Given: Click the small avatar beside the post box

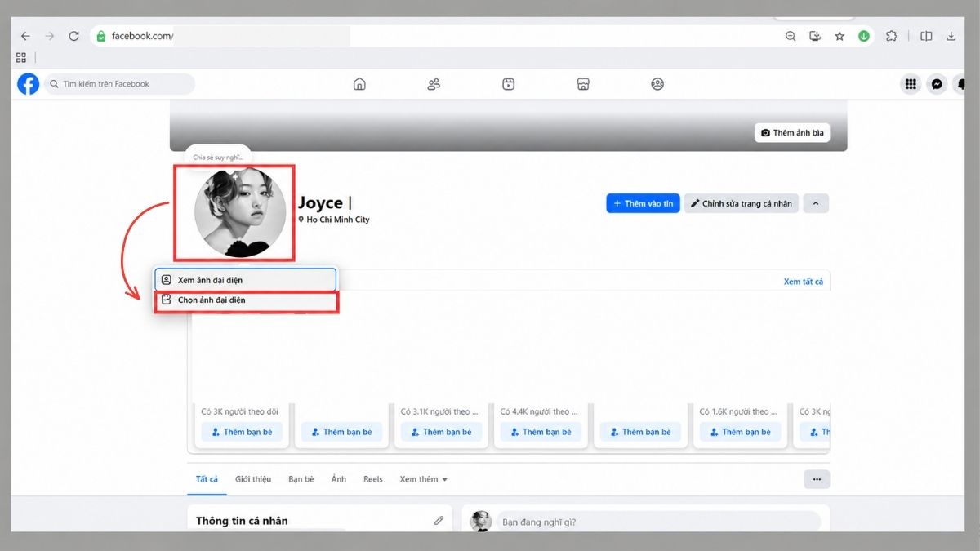Looking at the screenshot, I should 481,522.
